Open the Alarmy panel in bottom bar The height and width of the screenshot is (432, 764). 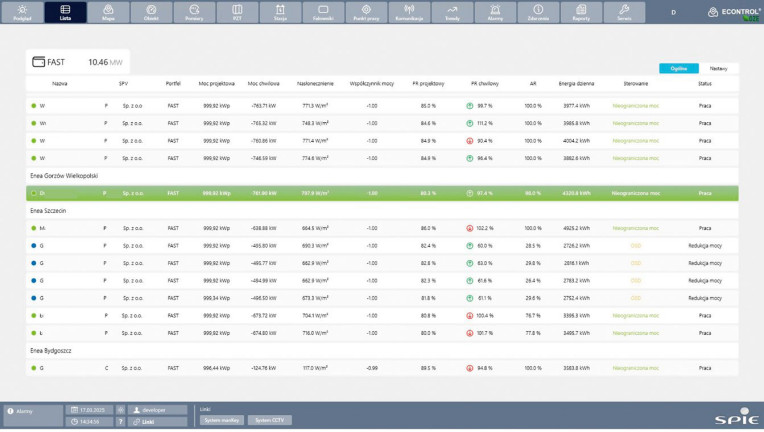coord(32,411)
